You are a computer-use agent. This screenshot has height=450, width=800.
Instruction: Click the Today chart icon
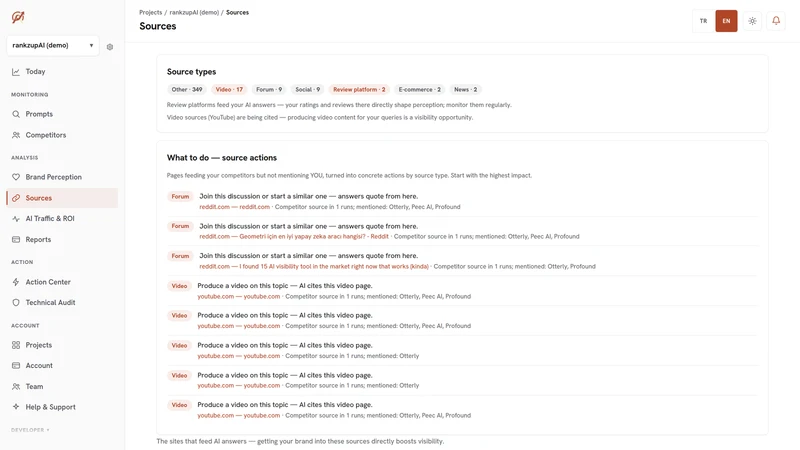[x=16, y=72]
